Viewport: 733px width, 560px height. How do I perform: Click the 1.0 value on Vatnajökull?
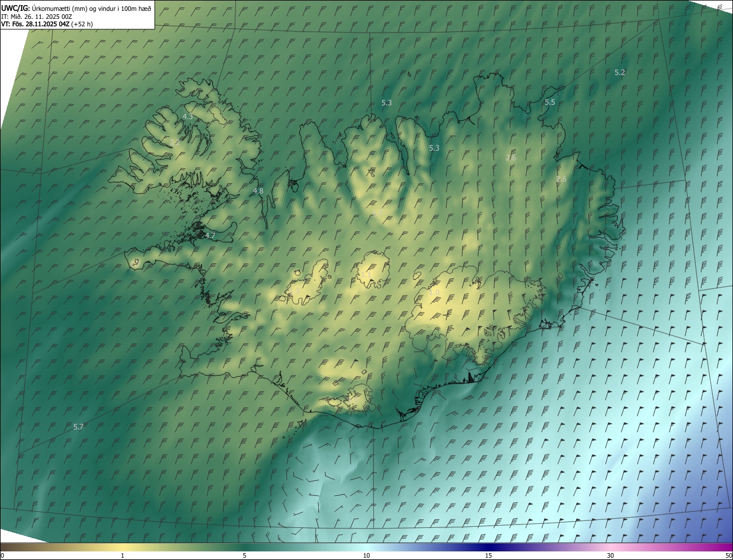click(434, 292)
